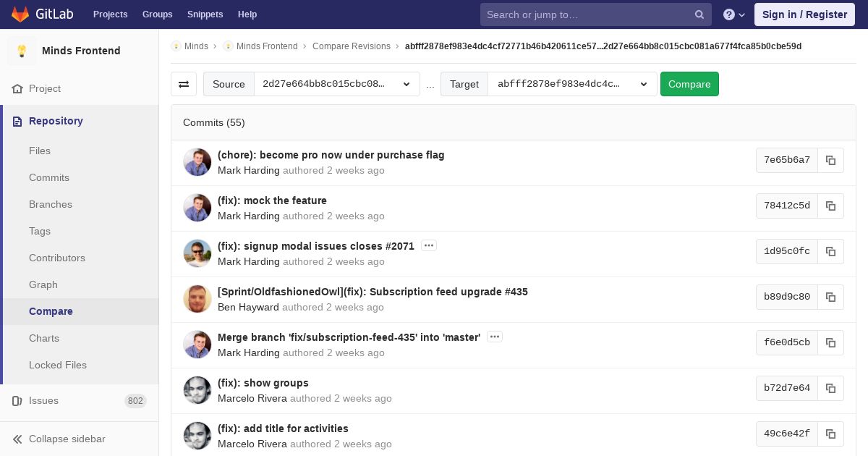Open '(chore): become pro now' commit

pyautogui.click(x=331, y=155)
